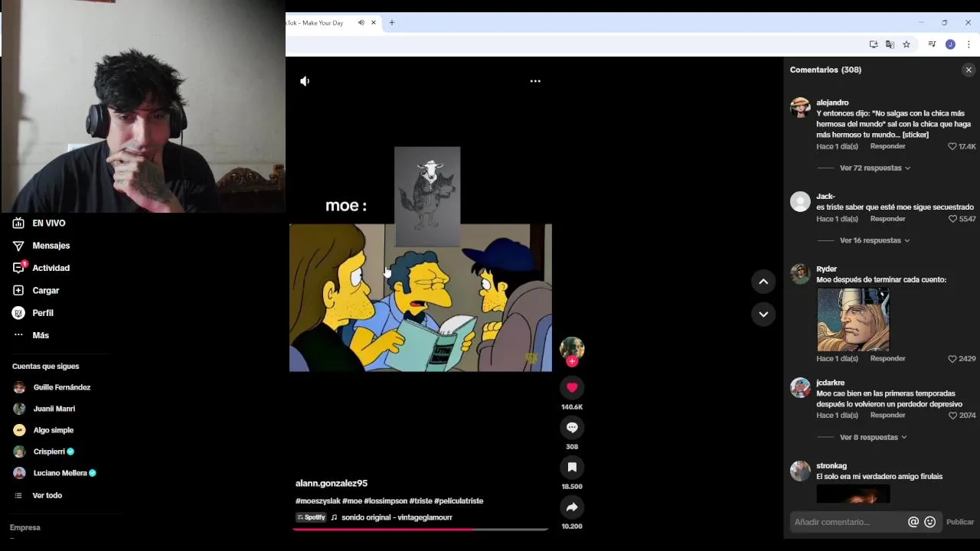The width and height of the screenshot is (980, 551).
Task: Open the #lossimpson hashtag
Action: point(386,501)
